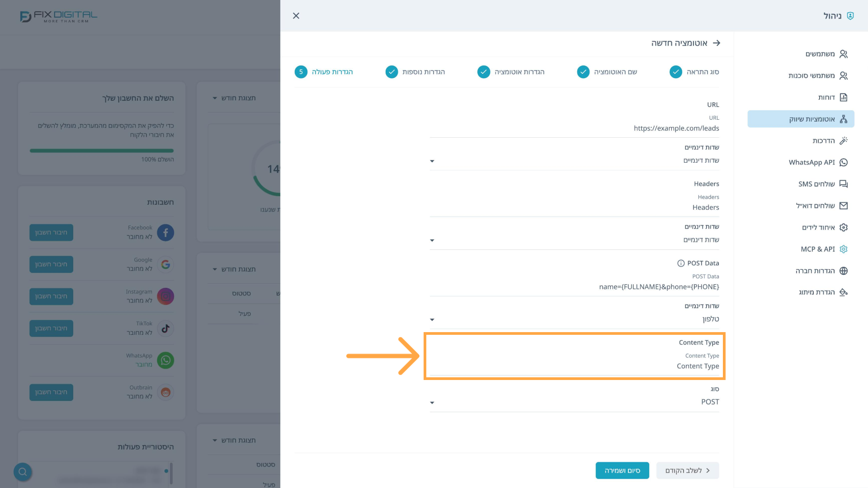
Task: Click the POST Data info icon
Action: 681,263
